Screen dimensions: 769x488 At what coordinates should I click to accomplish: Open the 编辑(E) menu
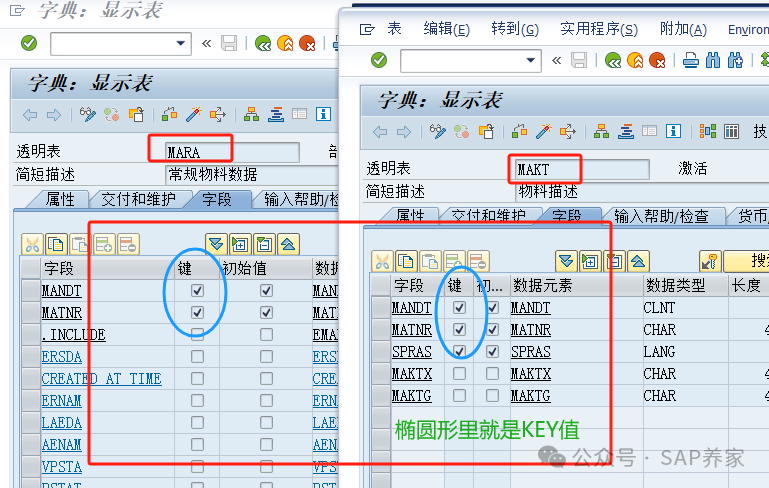[x=446, y=29]
